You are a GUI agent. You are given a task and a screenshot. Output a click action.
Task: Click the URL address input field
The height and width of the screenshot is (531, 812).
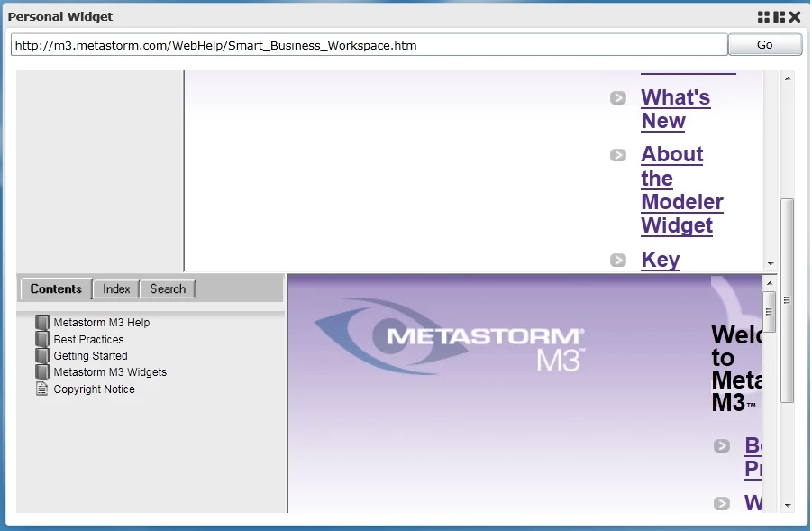pyautogui.click(x=370, y=45)
